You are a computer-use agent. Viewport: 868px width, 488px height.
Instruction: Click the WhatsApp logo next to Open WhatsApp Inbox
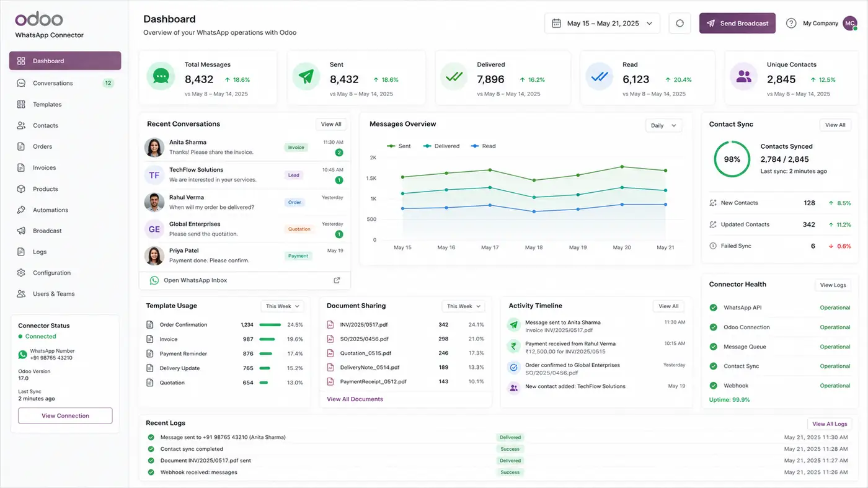(x=154, y=280)
